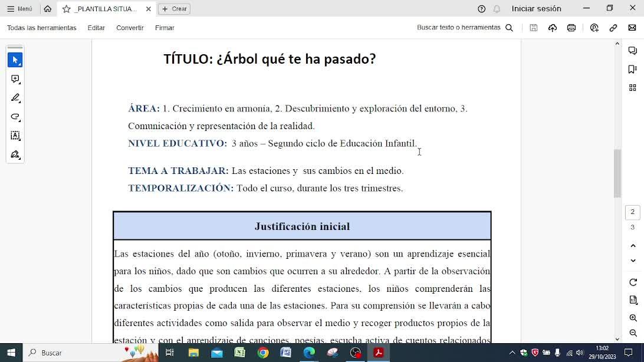The image size is (644, 362).
Task: Click the TEMA A TRABAJAR label
Action: (x=178, y=171)
